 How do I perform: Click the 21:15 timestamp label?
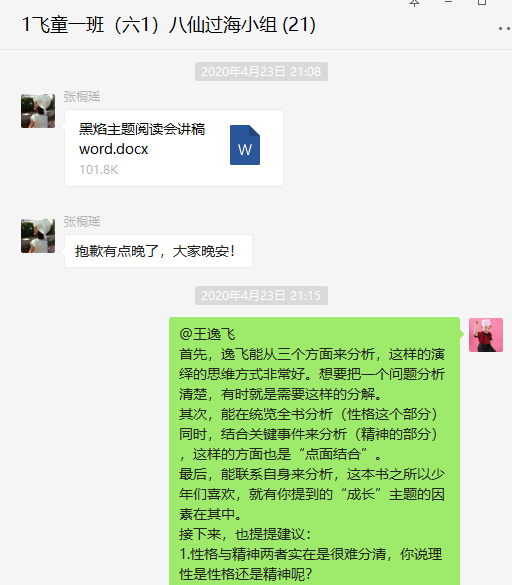(x=261, y=296)
